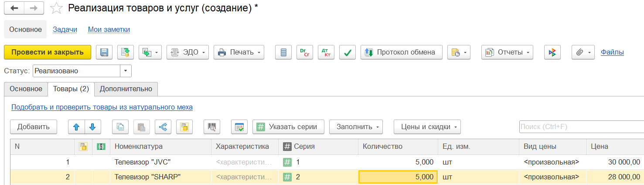Open the Статус dropdown list
This screenshot has height=185, width=644.
[126, 71]
